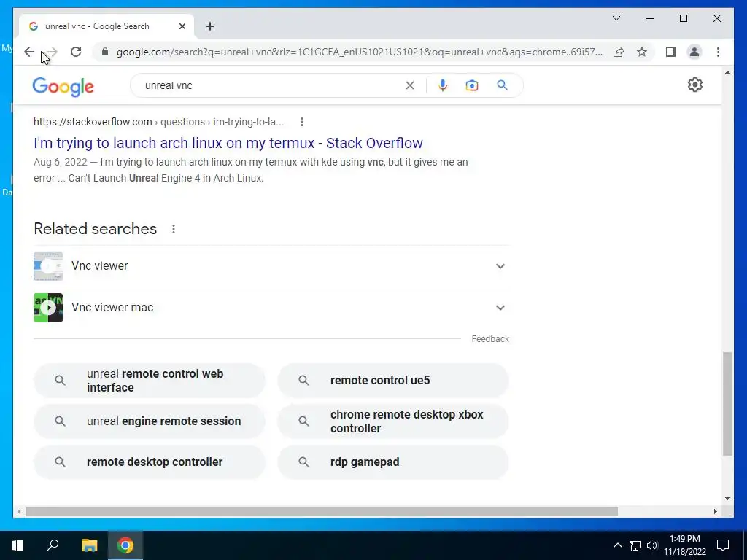The width and height of the screenshot is (747, 560).
Task: Click the scroll-up arrow of vertical scrollbar
Action: 727,72
